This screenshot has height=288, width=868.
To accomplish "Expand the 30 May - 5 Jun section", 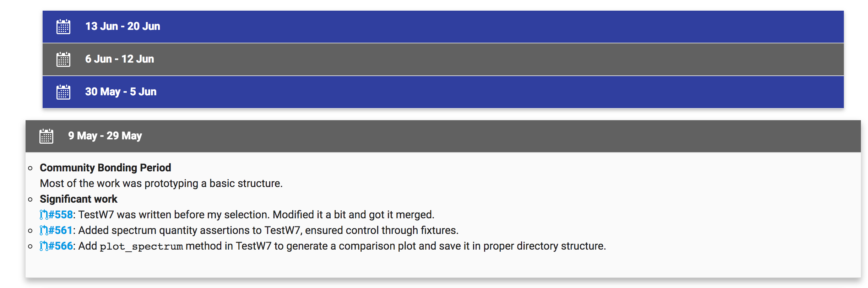I will (x=443, y=92).
